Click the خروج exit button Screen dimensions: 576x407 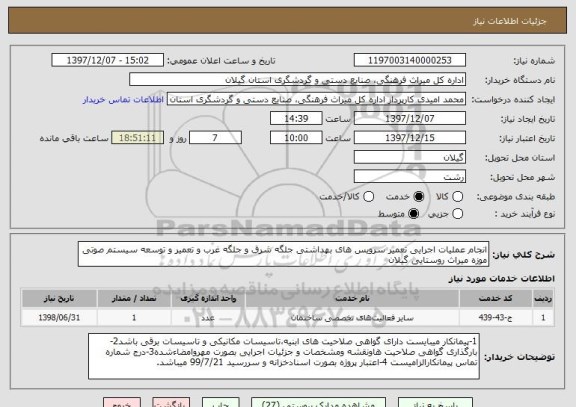(x=122, y=402)
